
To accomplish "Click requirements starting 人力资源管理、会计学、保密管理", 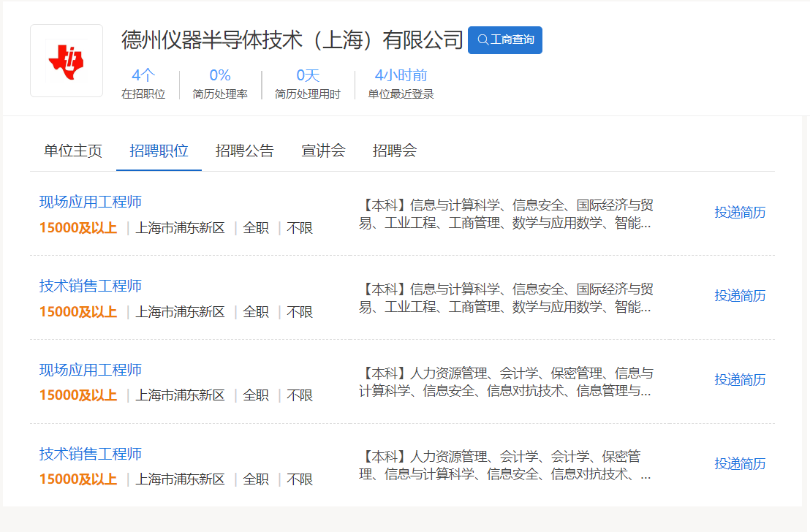I will tap(506, 381).
